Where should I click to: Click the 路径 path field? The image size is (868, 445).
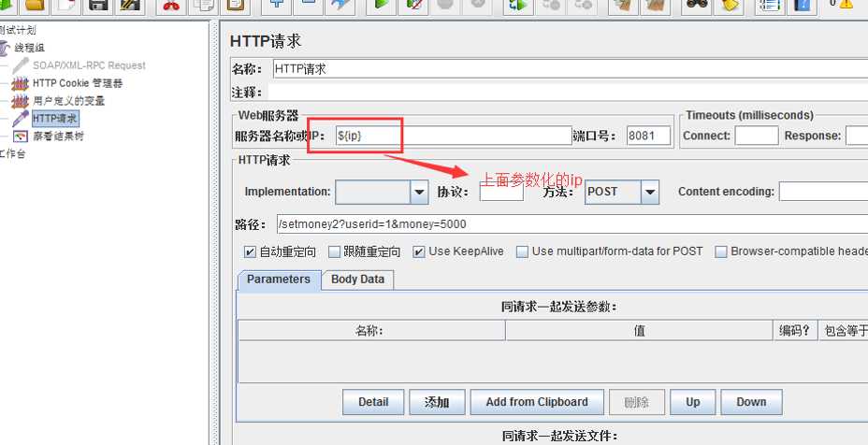click(x=572, y=224)
